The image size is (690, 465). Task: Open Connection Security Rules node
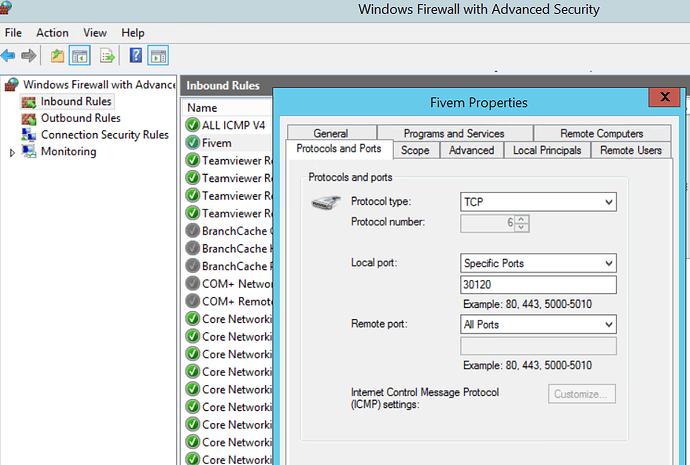pos(105,135)
